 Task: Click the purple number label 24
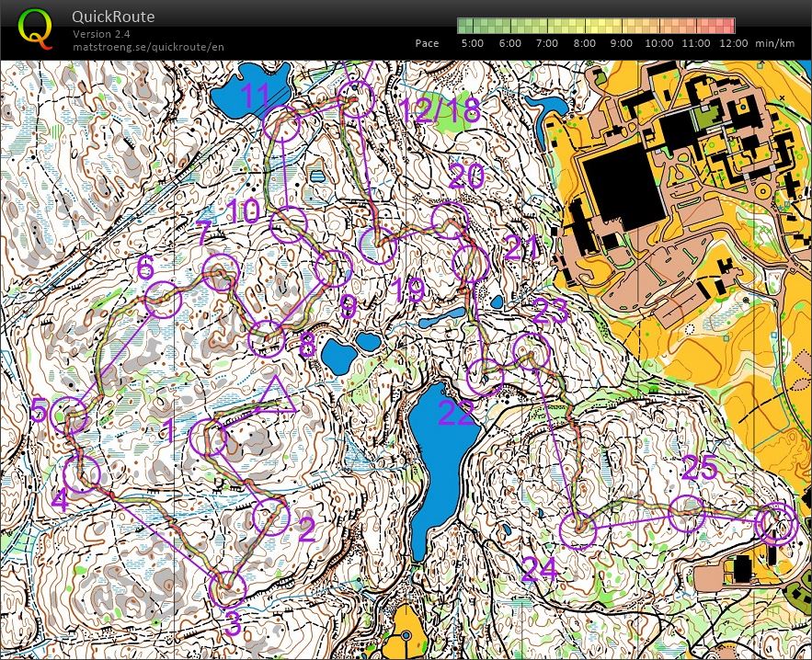tap(540, 569)
